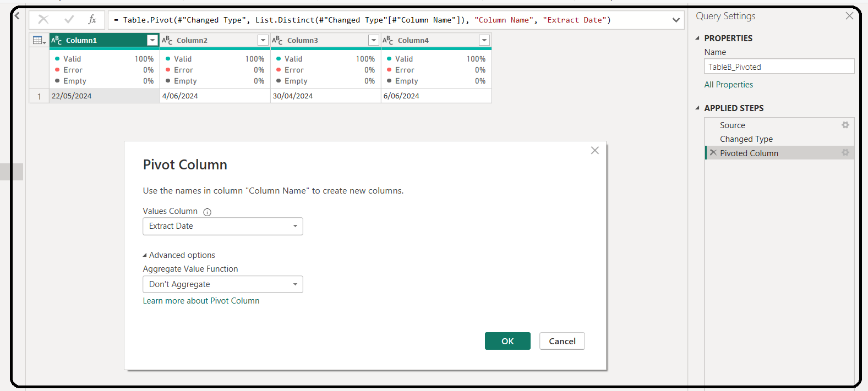Open the All Properties link

[x=729, y=85]
